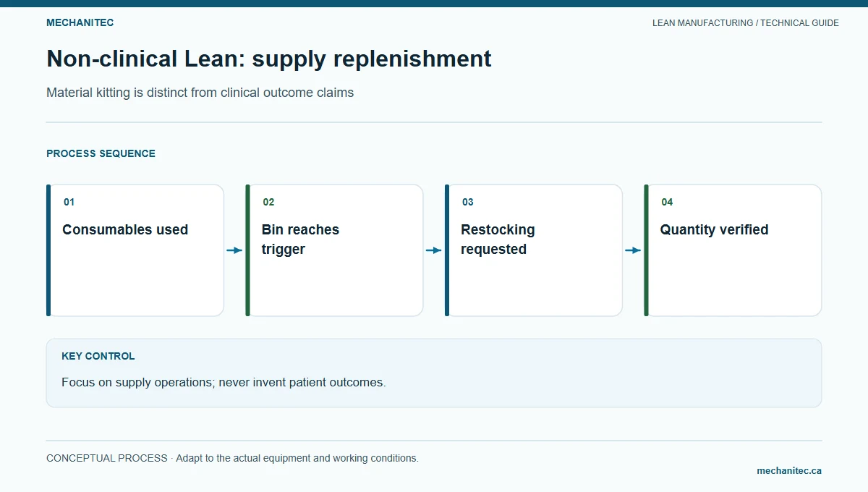Open the Bin reaches trigger step card
The width and height of the screenshot is (868, 492).
[334, 250]
